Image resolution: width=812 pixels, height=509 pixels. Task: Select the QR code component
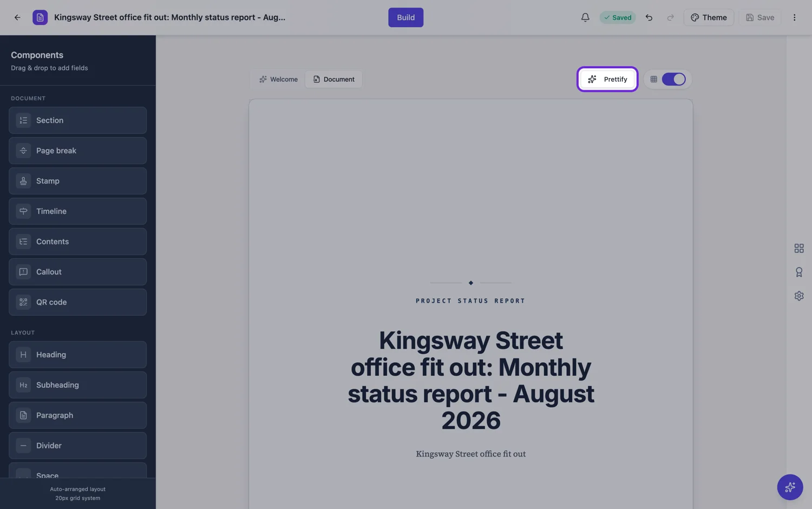pyautogui.click(x=77, y=302)
